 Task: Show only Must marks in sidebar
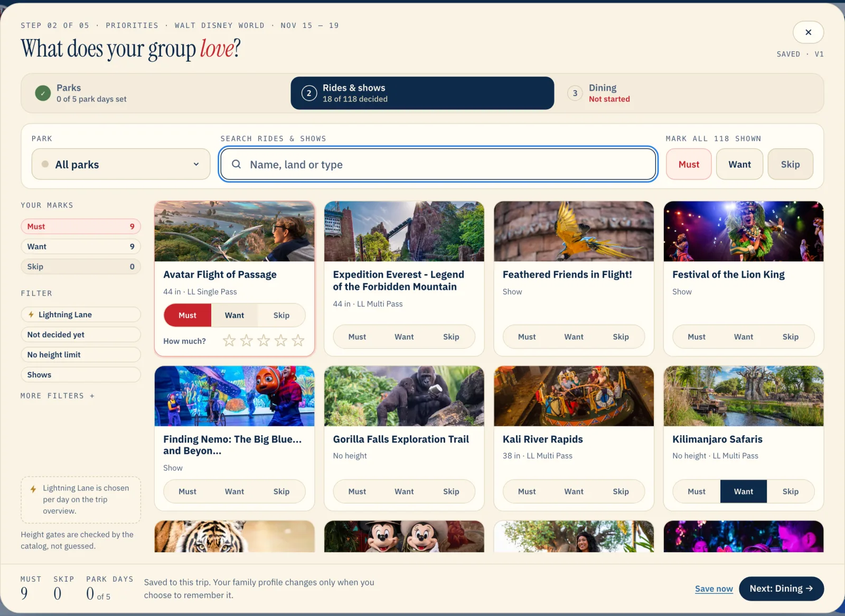(81, 226)
